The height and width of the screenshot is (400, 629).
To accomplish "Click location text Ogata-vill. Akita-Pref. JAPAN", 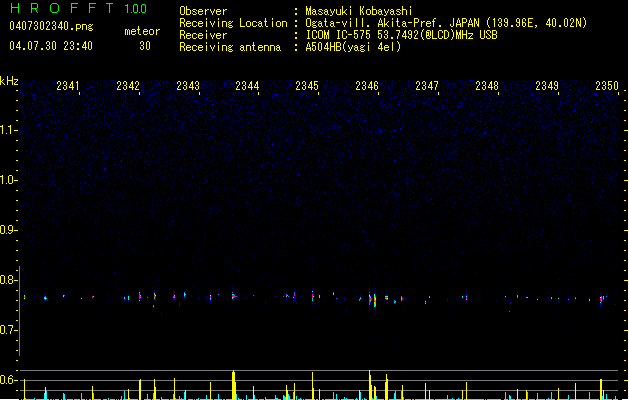I will point(392,23).
